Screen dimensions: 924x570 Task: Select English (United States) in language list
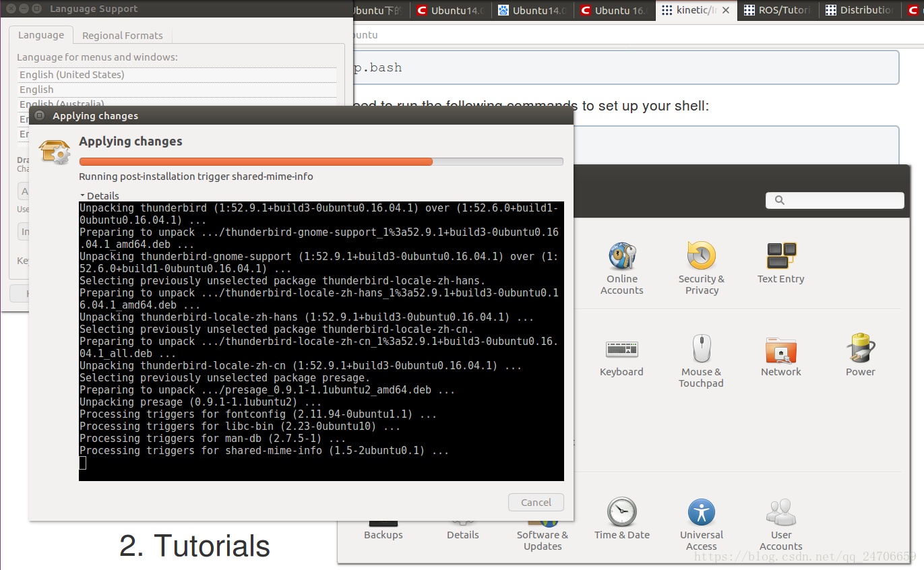pos(177,75)
